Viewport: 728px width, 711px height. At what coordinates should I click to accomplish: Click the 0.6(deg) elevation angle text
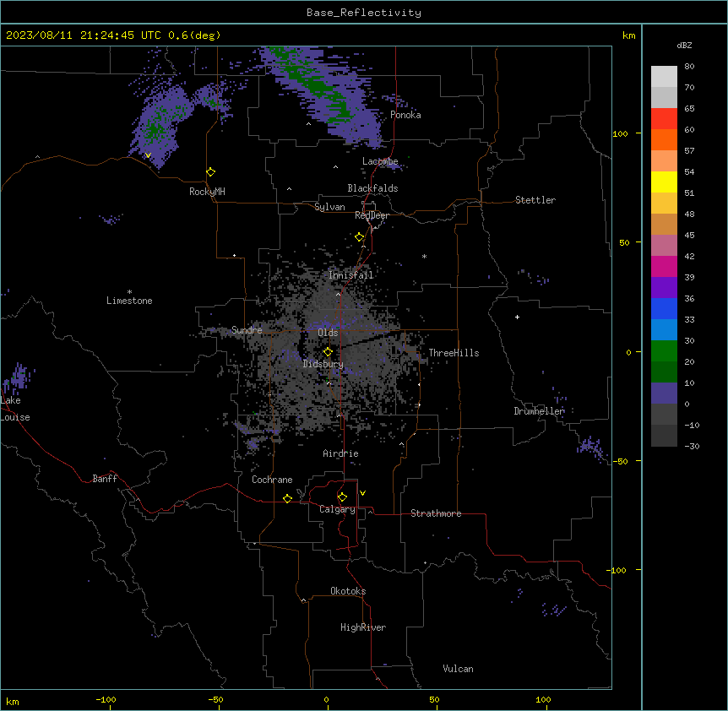coord(194,35)
